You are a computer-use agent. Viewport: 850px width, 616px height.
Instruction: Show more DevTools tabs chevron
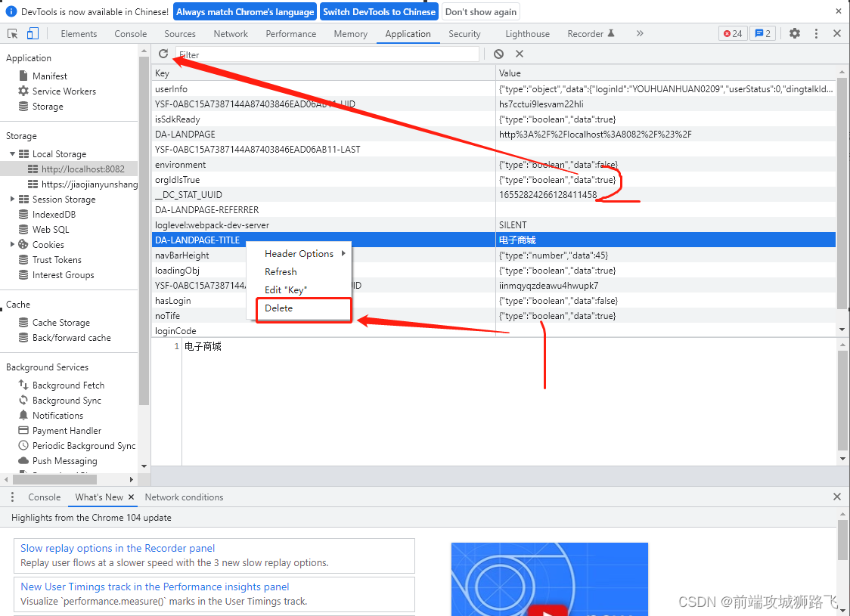coord(640,33)
